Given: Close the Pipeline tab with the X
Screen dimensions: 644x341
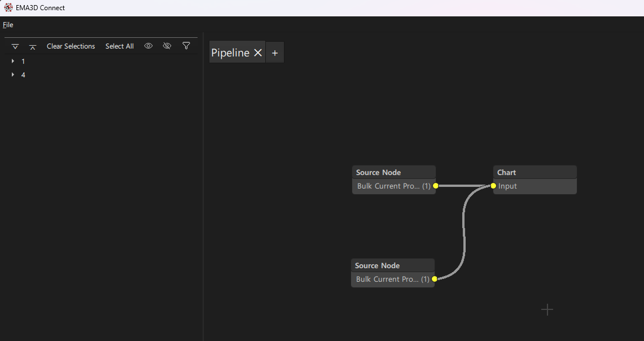Looking at the screenshot, I should [258, 53].
